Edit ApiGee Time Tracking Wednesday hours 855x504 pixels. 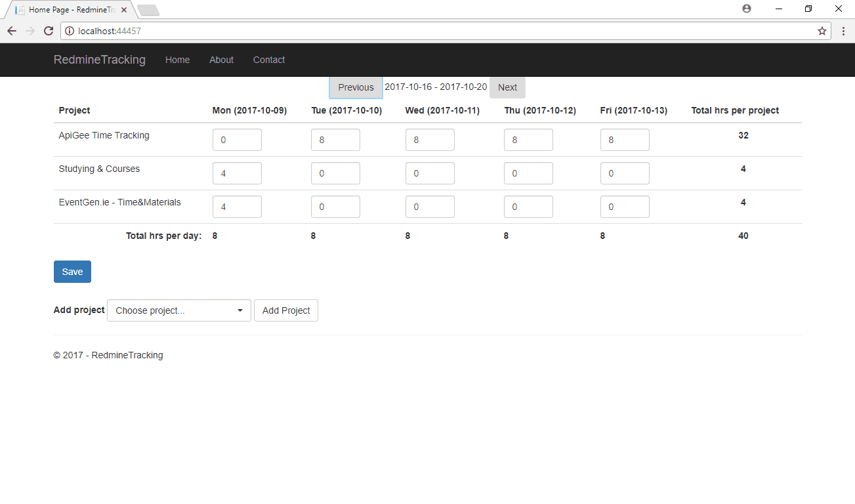(430, 140)
